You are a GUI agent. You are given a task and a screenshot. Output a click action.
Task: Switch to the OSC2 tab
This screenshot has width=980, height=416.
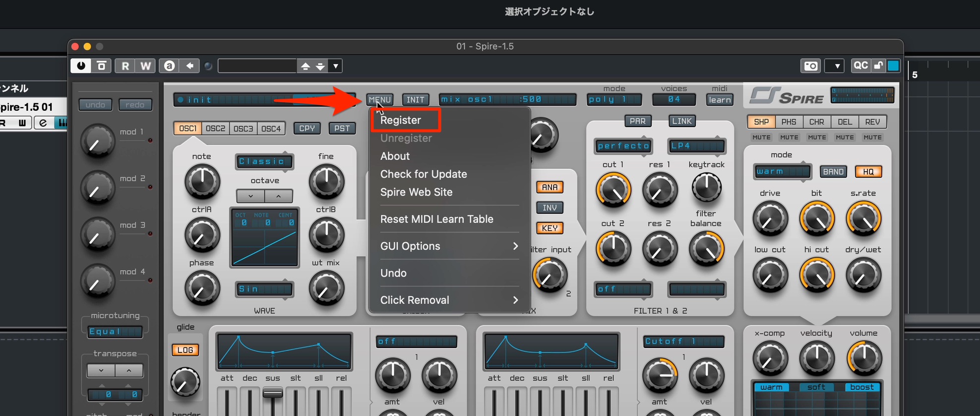[215, 129]
